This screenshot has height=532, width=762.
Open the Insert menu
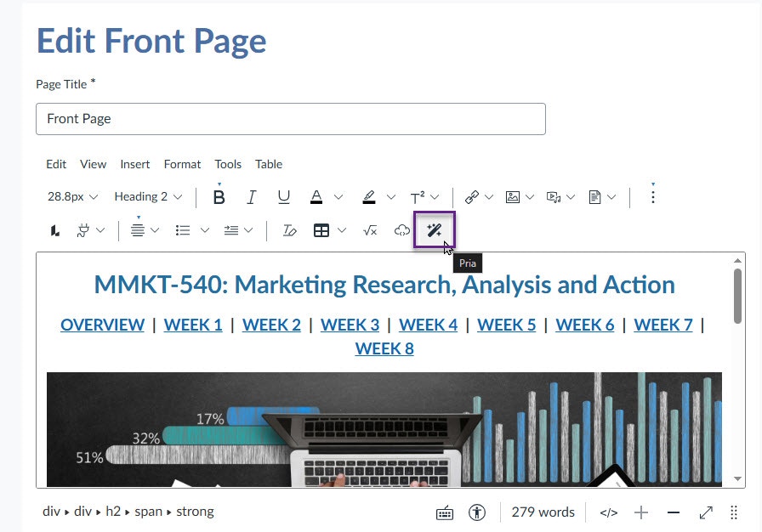point(135,165)
